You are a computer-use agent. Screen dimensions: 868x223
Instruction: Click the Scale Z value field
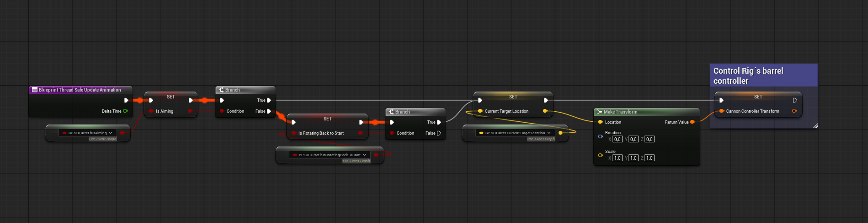tap(649, 158)
